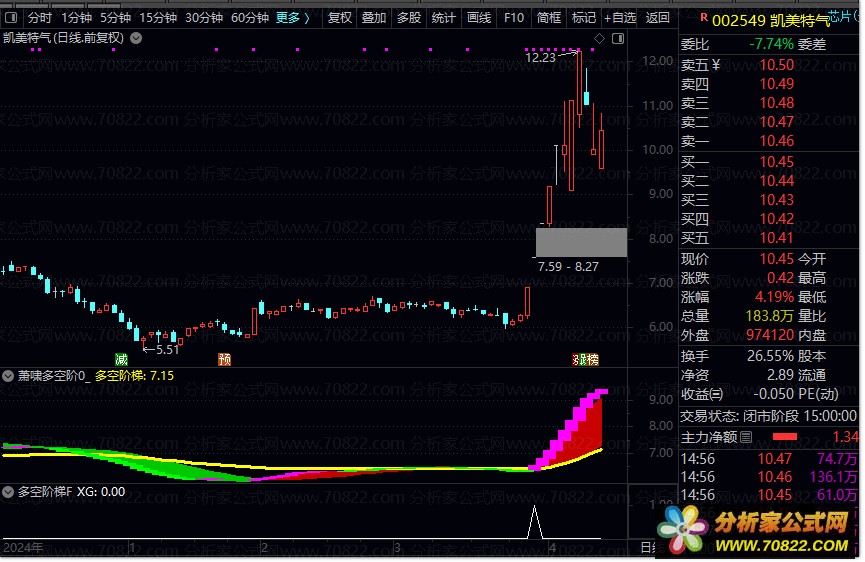
Task: Toggle the side panel icon above chart
Action: click(x=618, y=39)
